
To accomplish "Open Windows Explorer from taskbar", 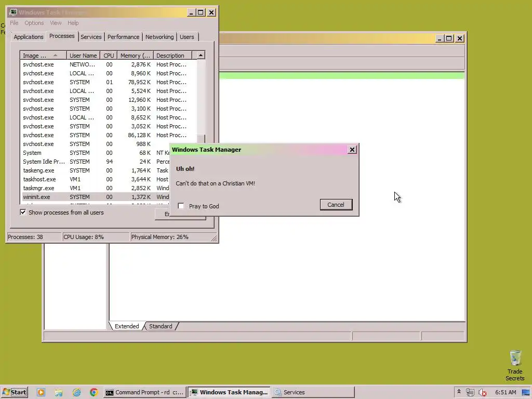I will 59,392.
